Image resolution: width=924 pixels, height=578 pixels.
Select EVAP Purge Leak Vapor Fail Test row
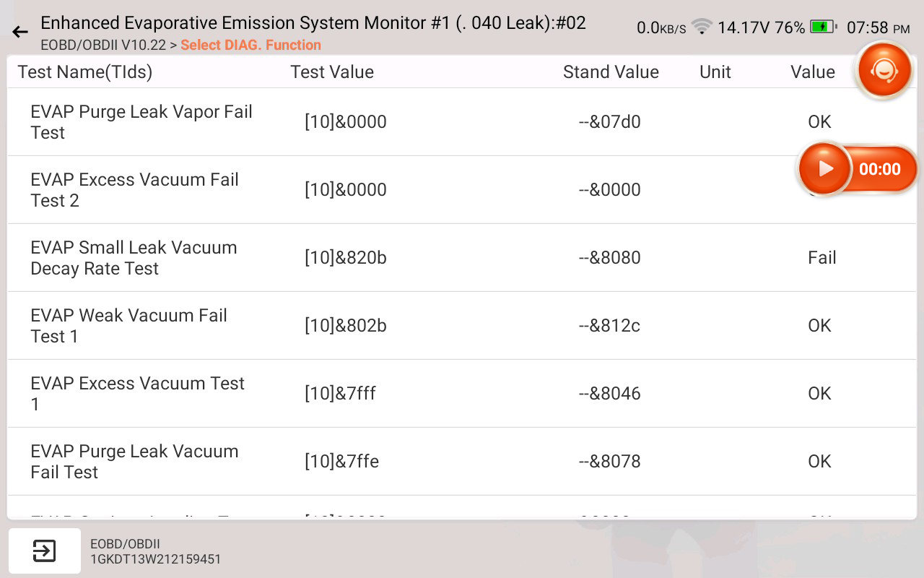141,122
